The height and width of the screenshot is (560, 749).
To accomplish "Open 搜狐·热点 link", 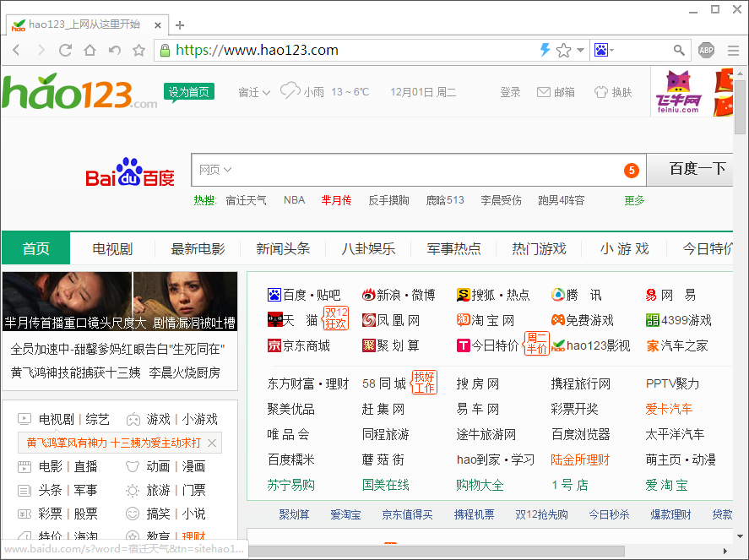I will (493, 295).
